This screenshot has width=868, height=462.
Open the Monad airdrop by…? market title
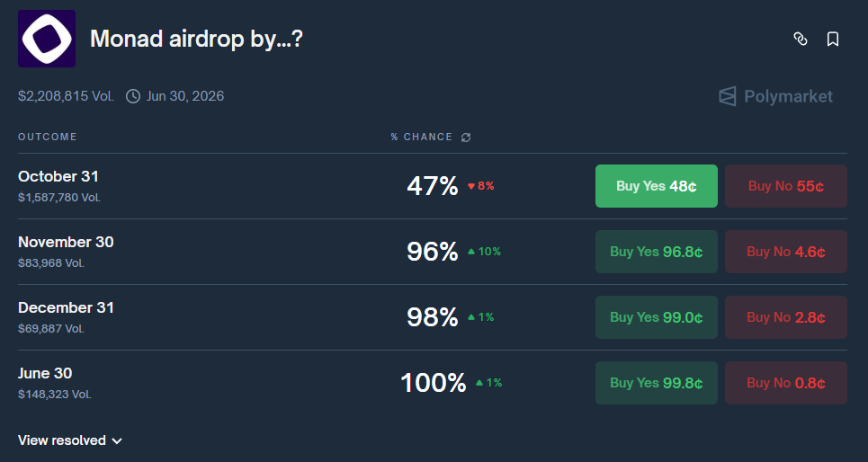[196, 39]
